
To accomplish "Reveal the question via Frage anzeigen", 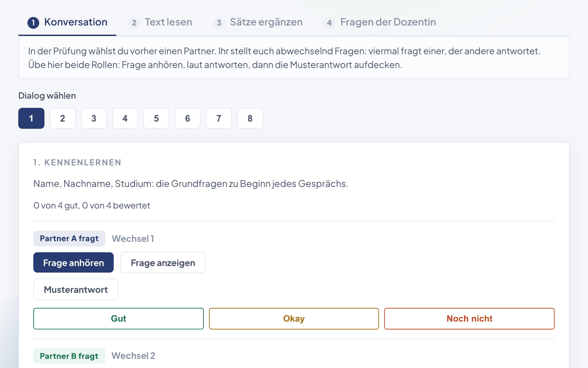I will click(x=163, y=263).
